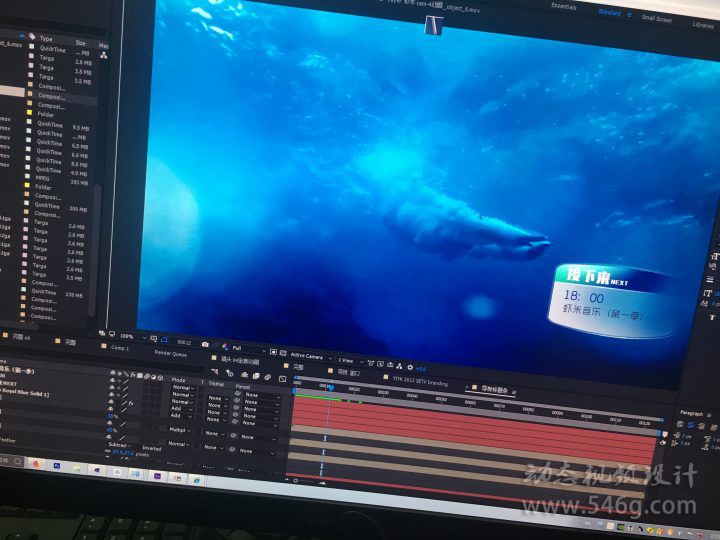Open the browser icon on Windows taskbar
Screen dimensions: 720x540
[36, 464]
